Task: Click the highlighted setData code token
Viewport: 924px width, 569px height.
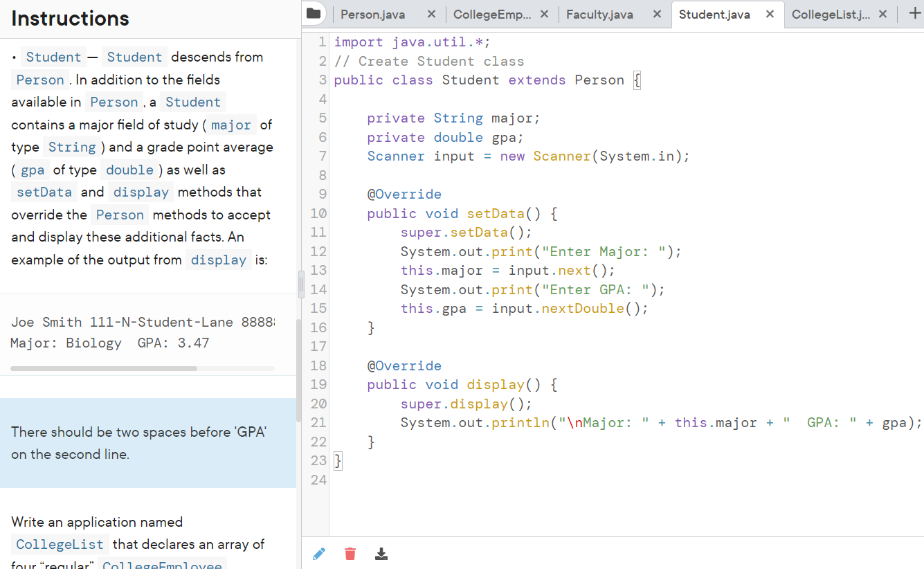Action: 44,192
